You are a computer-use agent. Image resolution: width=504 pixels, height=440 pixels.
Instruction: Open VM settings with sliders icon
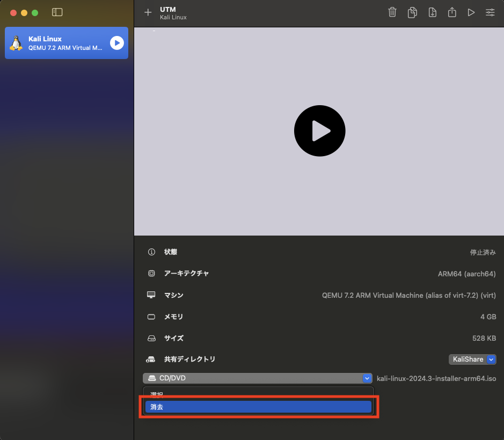pos(490,12)
